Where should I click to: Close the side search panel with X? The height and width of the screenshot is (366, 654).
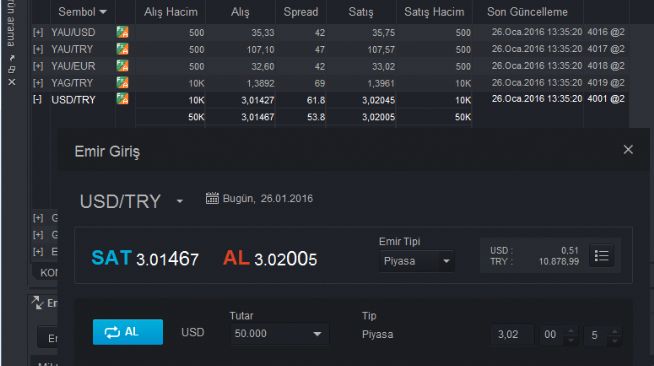[x=12, y=83]
